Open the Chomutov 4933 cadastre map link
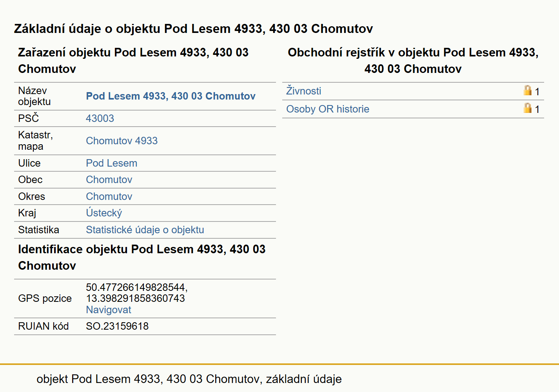Screen dimensions: 559x392 click(x=122, y=141)
